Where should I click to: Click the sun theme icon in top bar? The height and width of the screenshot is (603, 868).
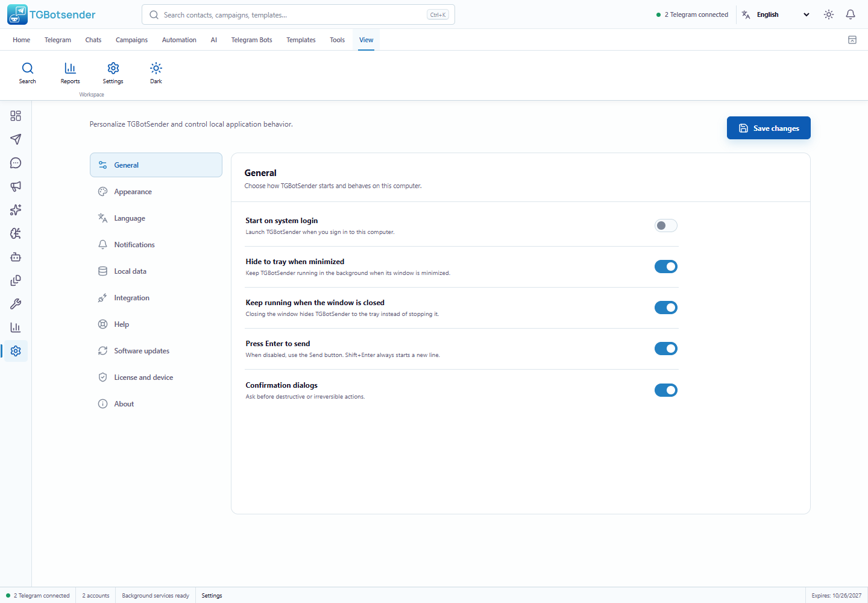point(829,14)
